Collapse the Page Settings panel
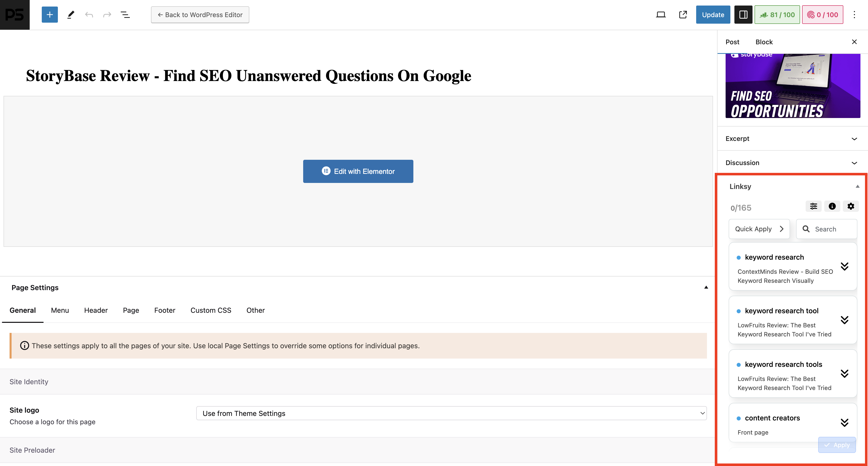Image resolution: width=868 pixels, height=466 pixels. point(706,287)
